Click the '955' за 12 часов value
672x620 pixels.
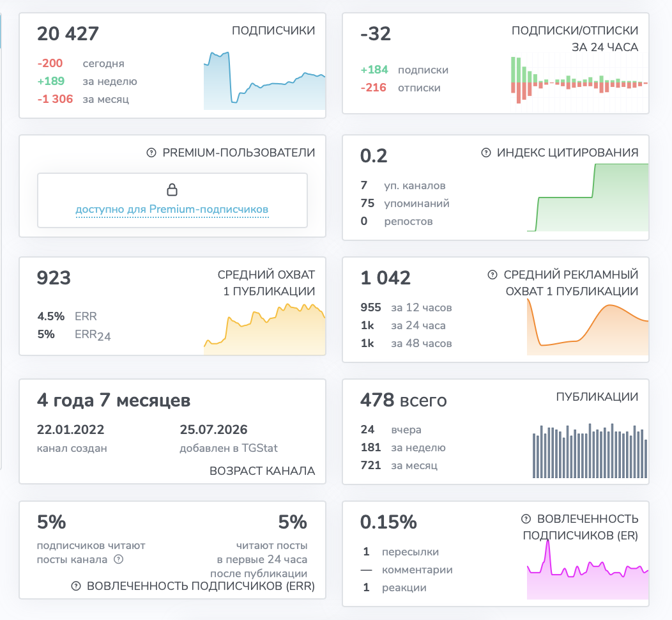(x=370, y=307)
